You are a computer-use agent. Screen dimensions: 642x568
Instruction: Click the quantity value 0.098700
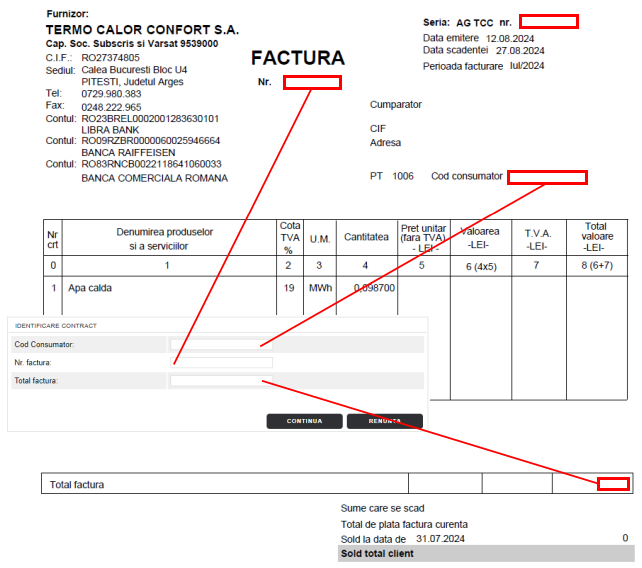coord(374,288)
